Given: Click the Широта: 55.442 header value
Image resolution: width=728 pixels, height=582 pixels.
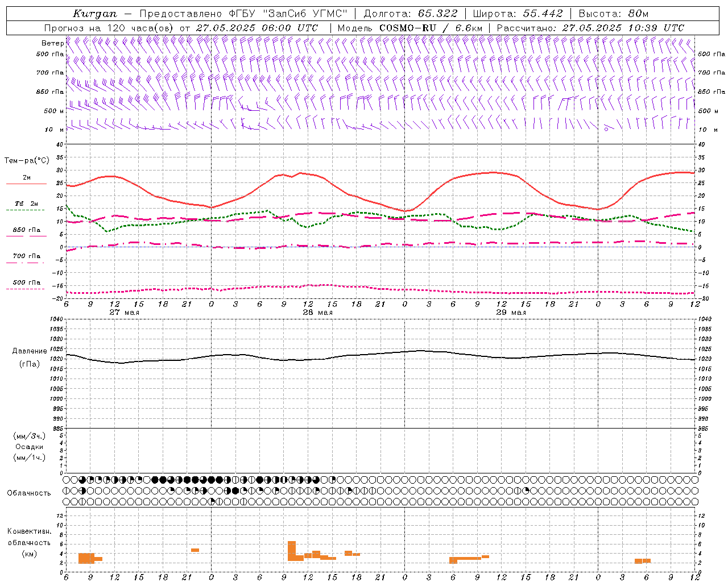Looking at the screenshot, I should (518, 14).
